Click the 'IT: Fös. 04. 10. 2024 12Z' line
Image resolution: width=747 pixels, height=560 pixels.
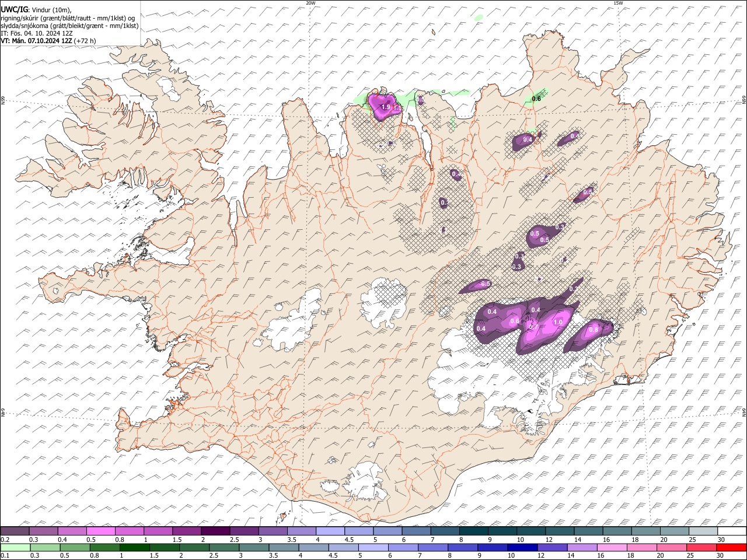pyautogui.click(x=37, y=33)
